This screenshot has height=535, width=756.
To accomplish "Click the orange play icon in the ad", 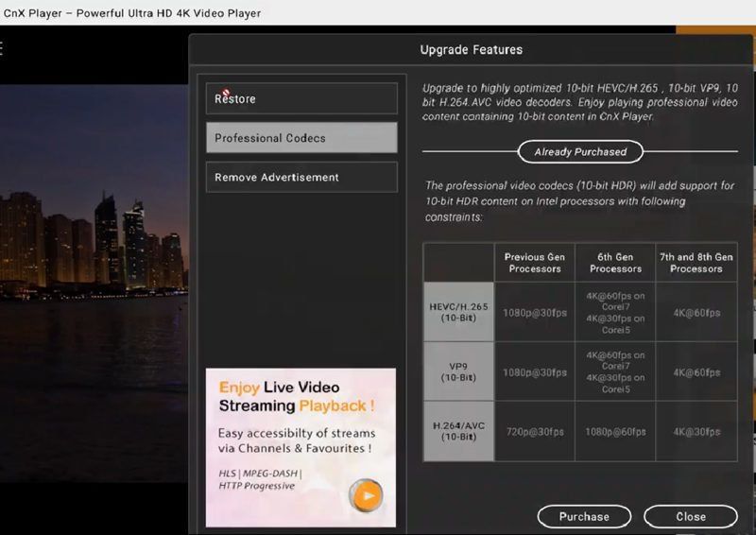I will pos(366,495).
